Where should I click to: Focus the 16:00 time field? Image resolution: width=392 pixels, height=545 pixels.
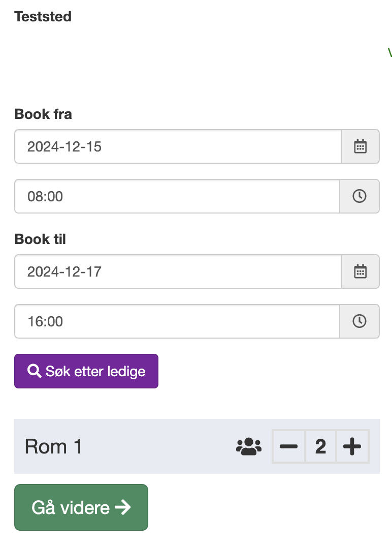177,321
